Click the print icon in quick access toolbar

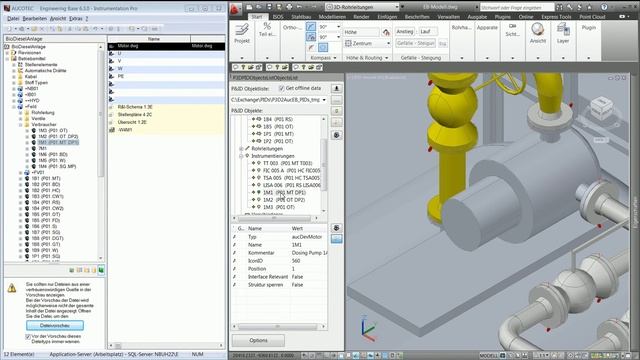coord(289,7)
